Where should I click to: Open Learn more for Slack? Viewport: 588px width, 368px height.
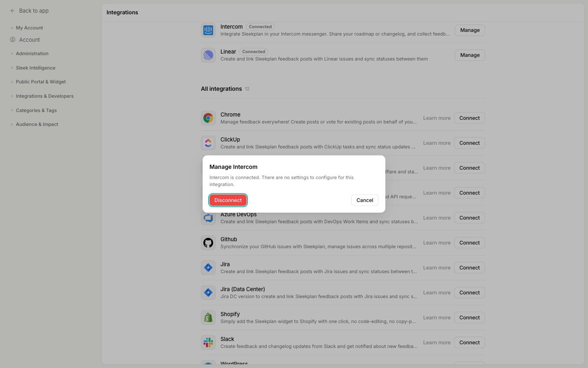point(437,343)
